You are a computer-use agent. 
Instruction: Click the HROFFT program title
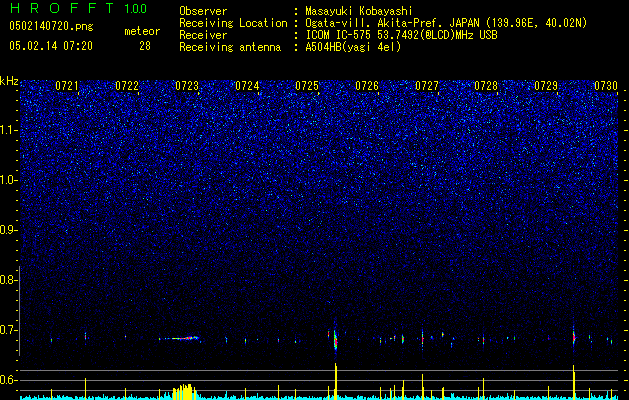coord(63,8)
